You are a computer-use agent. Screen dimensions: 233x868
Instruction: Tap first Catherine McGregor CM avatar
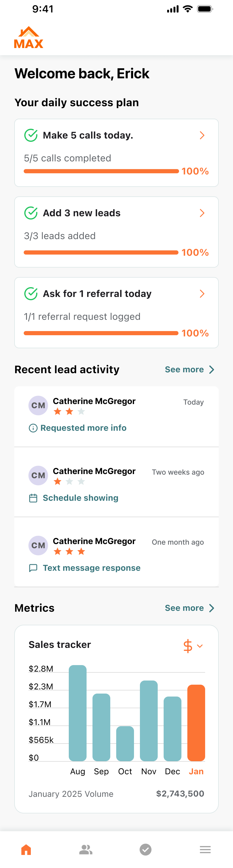click(x=38, y=405)
